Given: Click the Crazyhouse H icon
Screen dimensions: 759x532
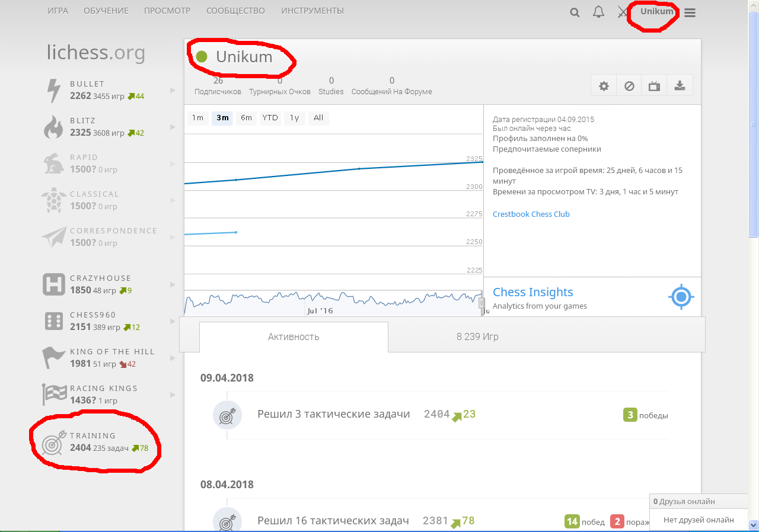Looking at the screenshot, I should (54, 284).
